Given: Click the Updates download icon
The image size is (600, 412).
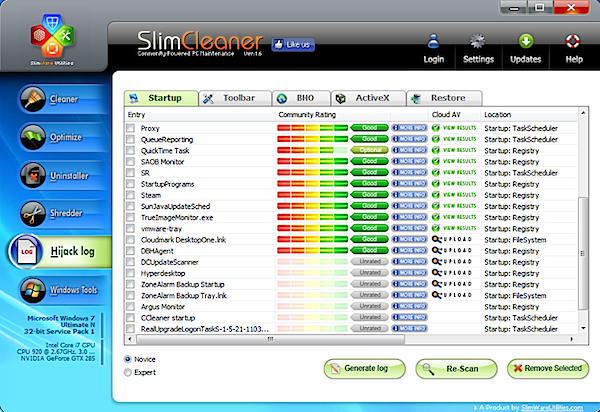Looking at the screenshot, I should click(526, 41).
